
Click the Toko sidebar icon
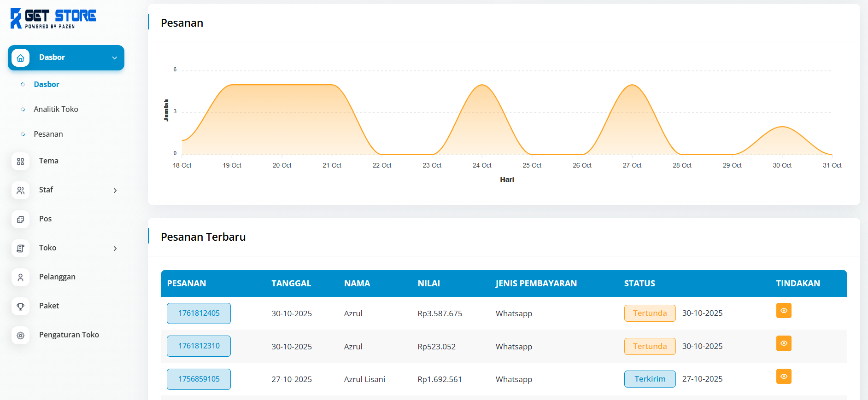point(20,249)
